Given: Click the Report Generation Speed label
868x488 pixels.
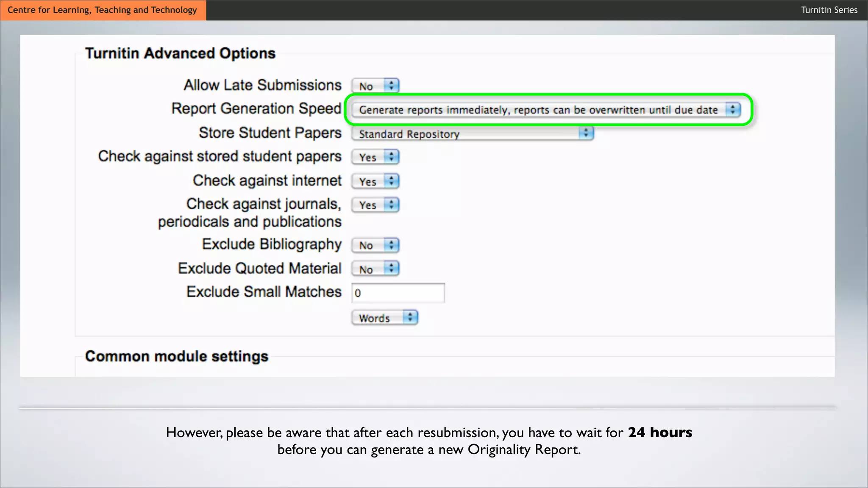Looking at the screenshot, I should point(256,108).
